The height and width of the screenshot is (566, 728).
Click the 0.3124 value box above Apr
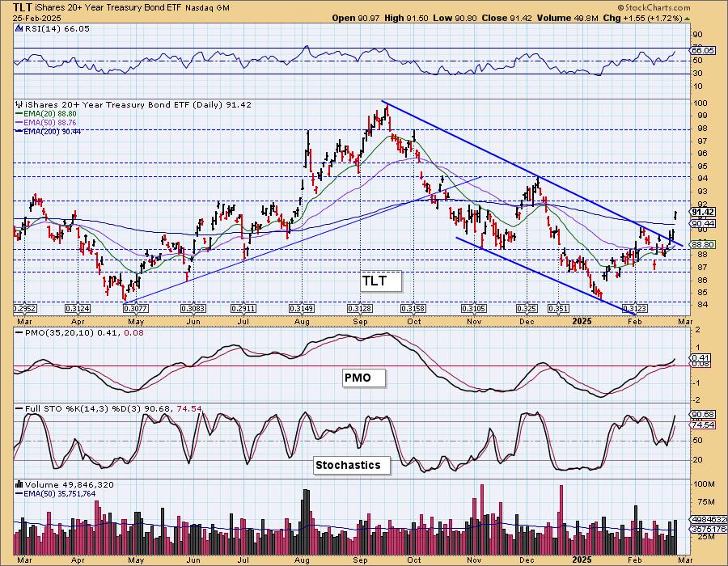coord(78,309)
